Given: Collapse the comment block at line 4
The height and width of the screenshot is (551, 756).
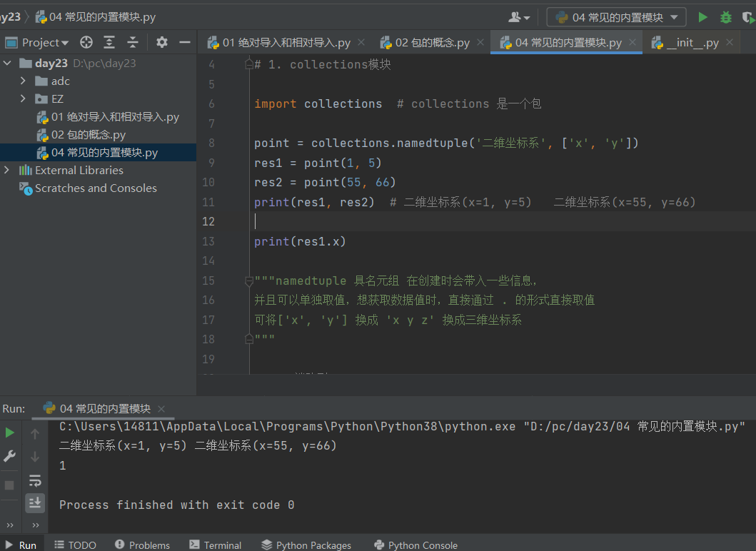Looking at the screenshot, I should [249, 64].
